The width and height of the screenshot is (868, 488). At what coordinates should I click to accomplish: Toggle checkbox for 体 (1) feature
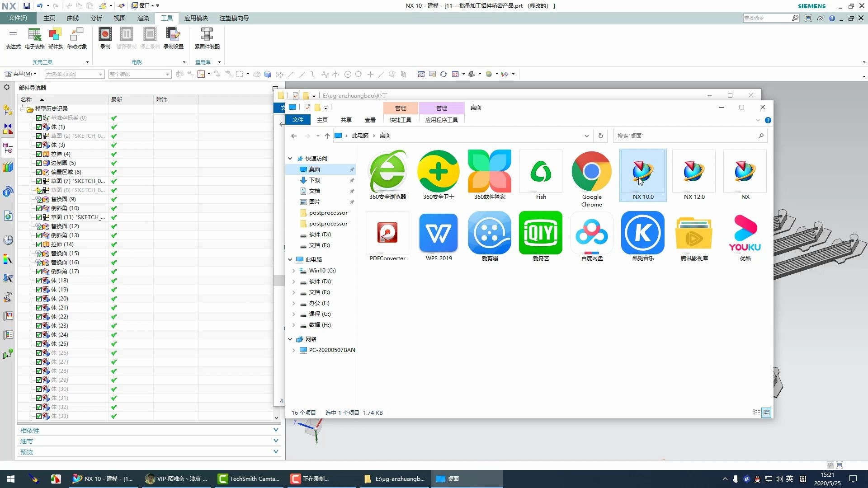(39, 127)
